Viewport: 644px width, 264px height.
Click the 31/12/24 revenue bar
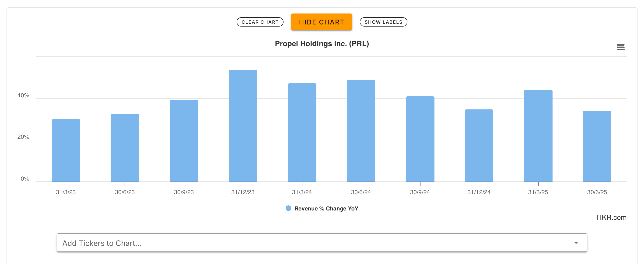click(479, 146)
